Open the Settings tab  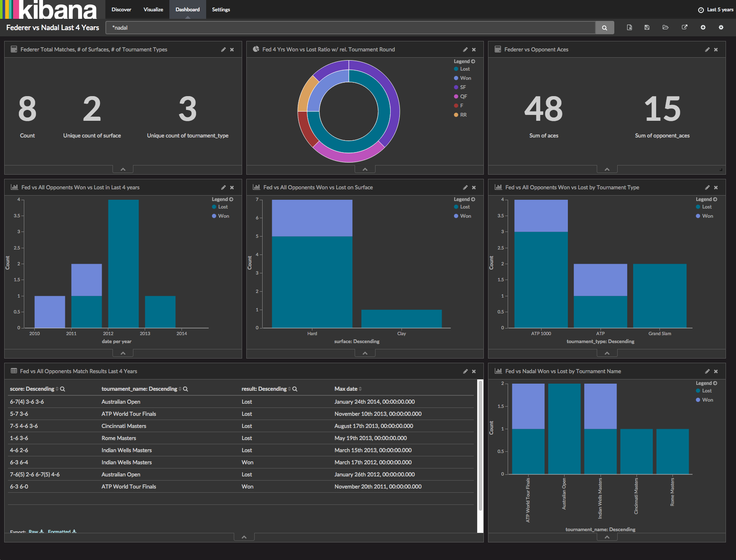coord(221,9)
